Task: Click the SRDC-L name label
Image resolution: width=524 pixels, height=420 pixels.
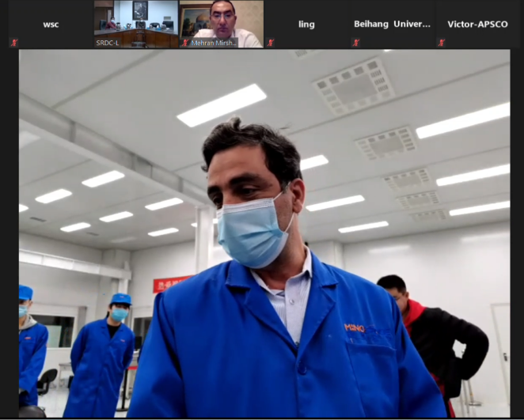Action: pyautogui.click(x=110, y=43)
